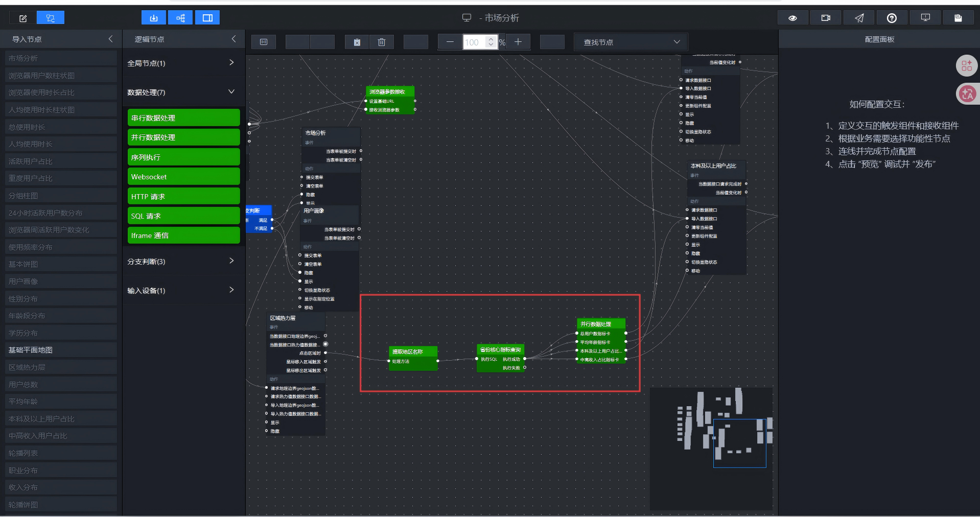Collapse the 逻辑节点 panel
The image size is (980, 517).
coord(234,39)
